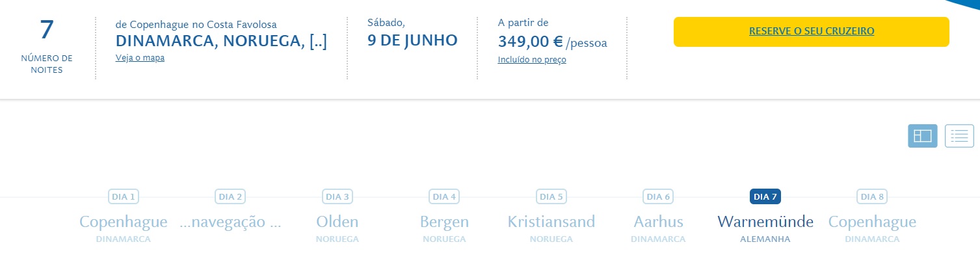The width and height of the screenshot is (980, 253).
Task: Choose the Kristiansand stop
Action: click(x=551, y=228)
